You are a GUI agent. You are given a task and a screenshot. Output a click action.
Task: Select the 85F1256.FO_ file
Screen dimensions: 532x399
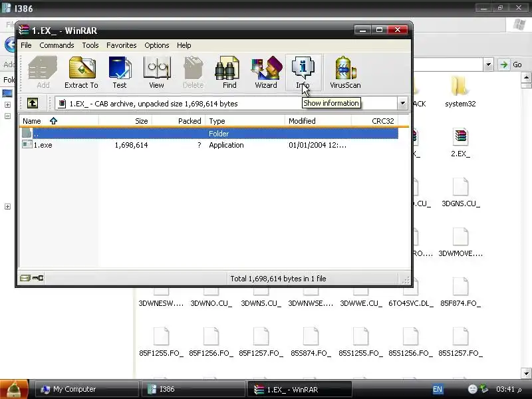tap(211, 342)
